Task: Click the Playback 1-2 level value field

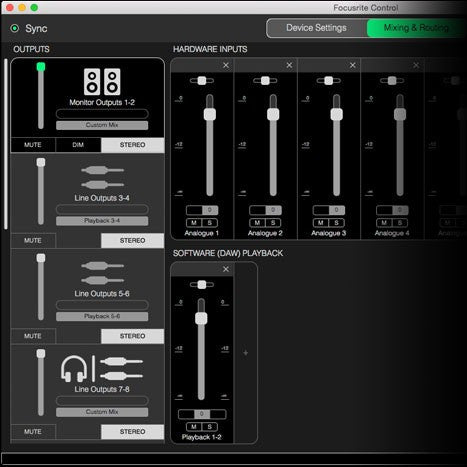Action: pyautogui.click(x=202, y=414)
